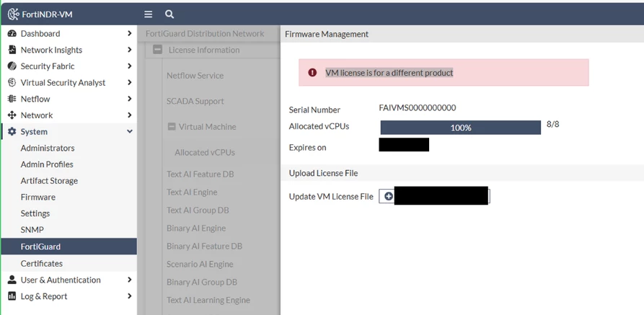Click the Expires on label
644x315 pixels.
click(x=307, y=148)
